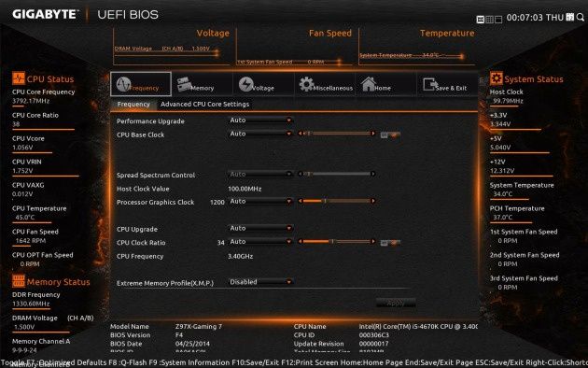
Task: Click the CPU Temperature 45.0°C reading
Action: [x=25, y=218]
